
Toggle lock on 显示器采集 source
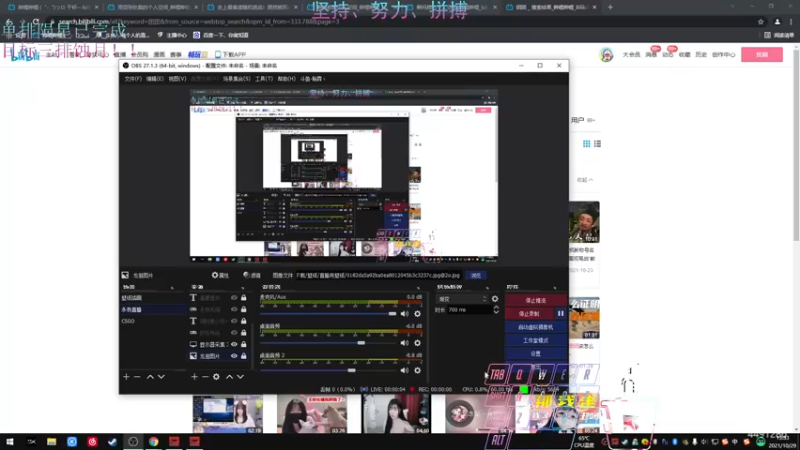pyautogui.click(x=244, y=344)
